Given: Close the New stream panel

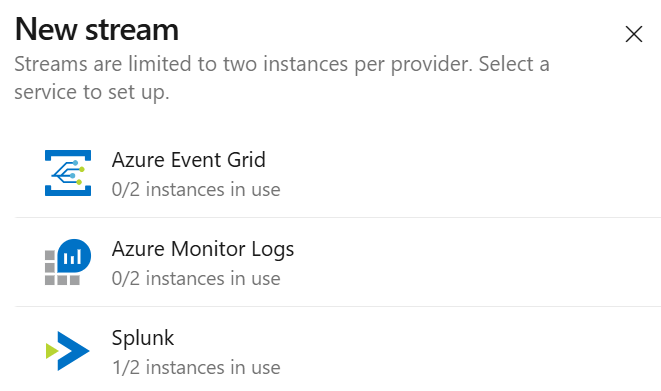Looking at the screenshot, I should (x=634, y=34).
